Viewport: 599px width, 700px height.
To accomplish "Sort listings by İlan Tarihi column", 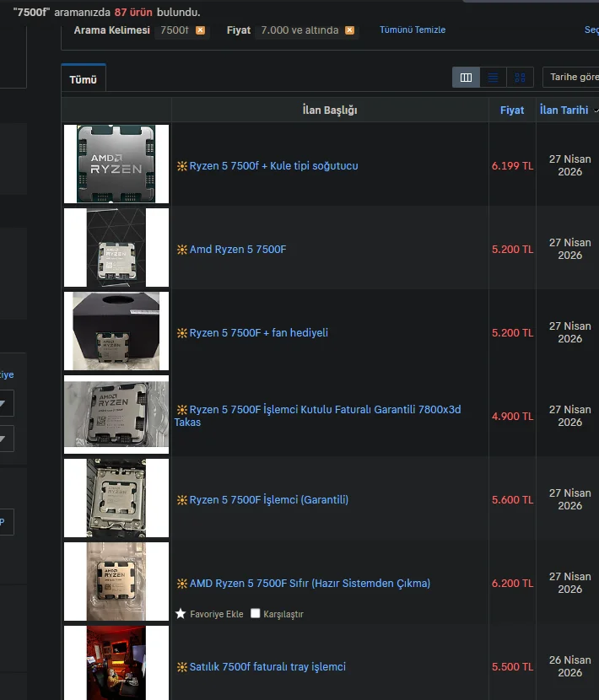I will click(x=564, y=110).
